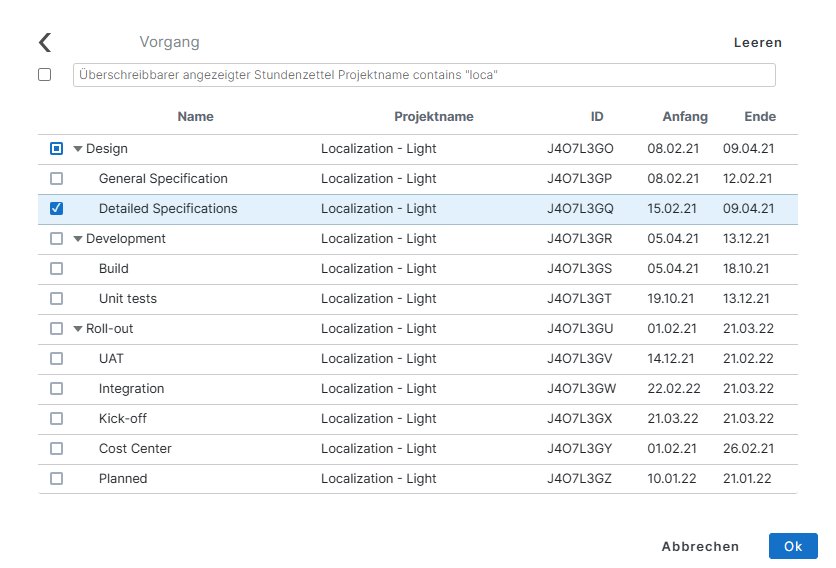The image size is (836, 568).
Task: Sort by the Name column header
Action: (x=195, y=117)
